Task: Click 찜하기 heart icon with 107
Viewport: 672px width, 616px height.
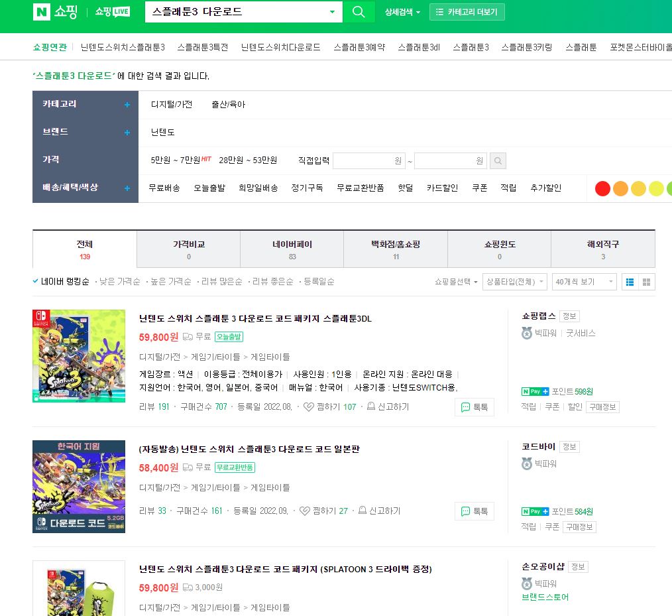Action: click(309, 407)
